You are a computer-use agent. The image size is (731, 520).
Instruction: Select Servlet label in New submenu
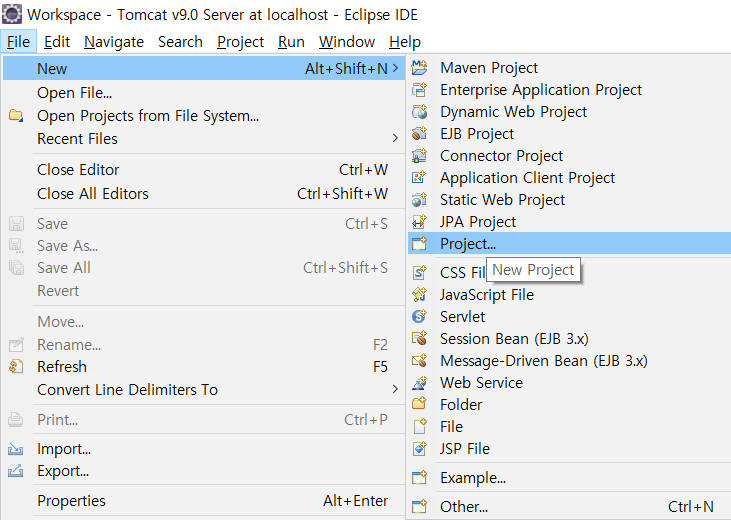coord(462,316)
